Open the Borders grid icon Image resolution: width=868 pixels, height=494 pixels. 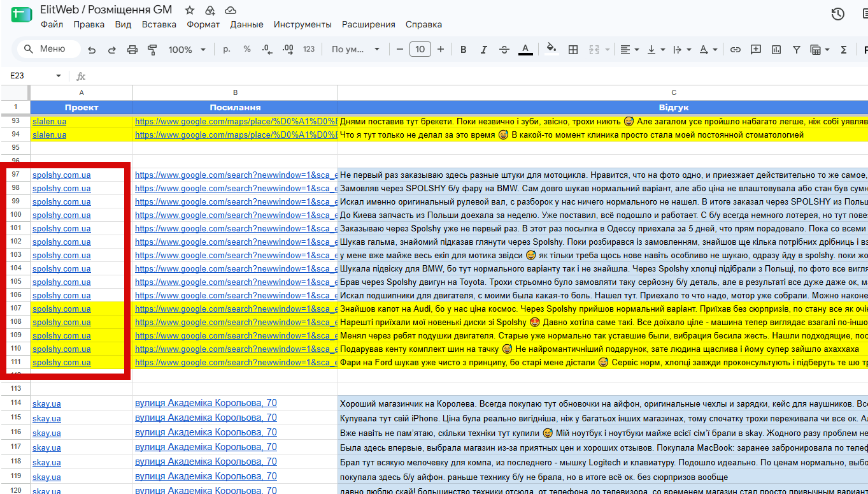point(573,50)
